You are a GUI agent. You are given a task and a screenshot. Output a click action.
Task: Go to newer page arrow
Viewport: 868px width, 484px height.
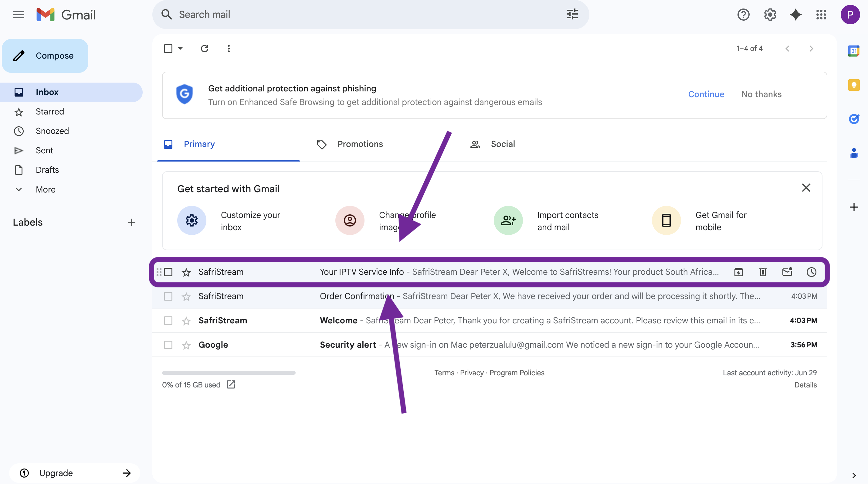click(787, 49)
